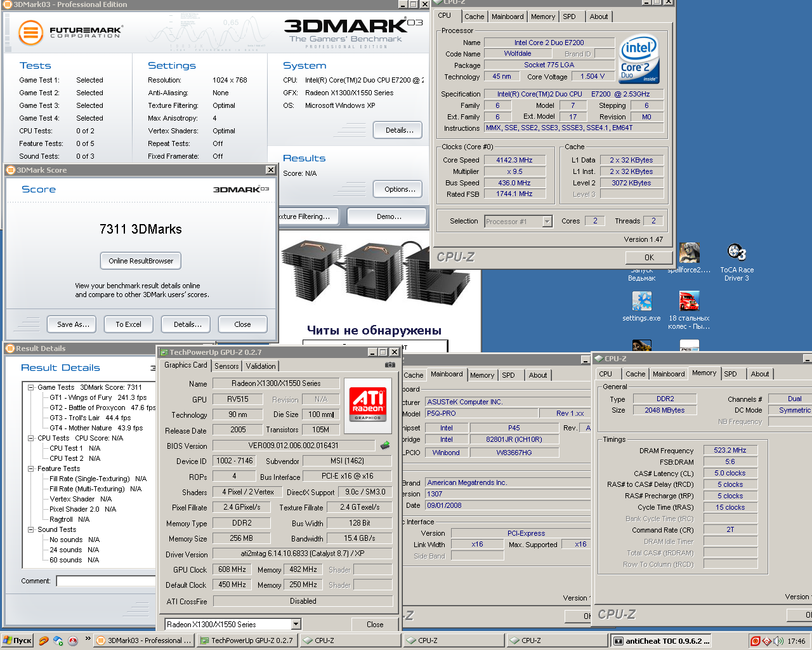Select GT3 - Troll's Lair result row

point(90,418)
